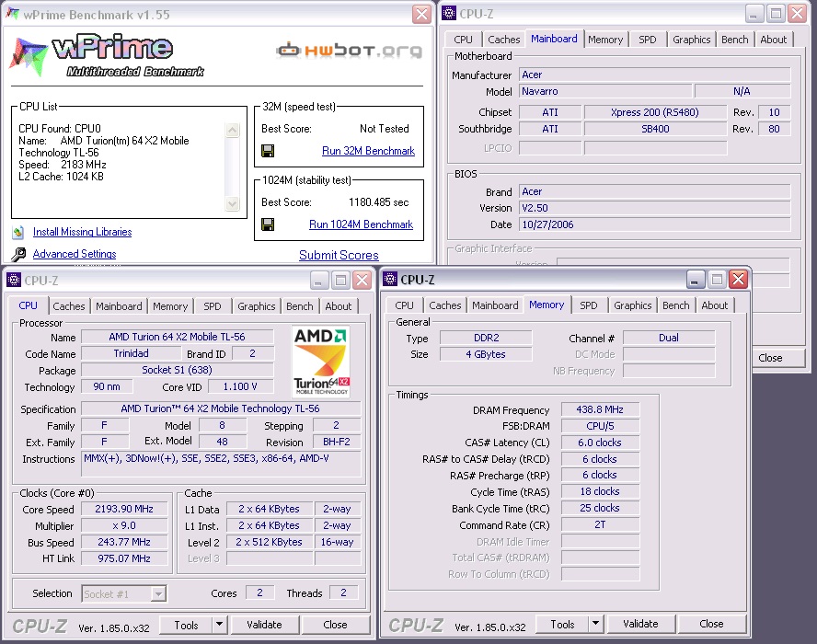This screenshot has height=644, width=817.
Task: Click the HT Link 975.07 MHz field
Action: pos(124,558)
